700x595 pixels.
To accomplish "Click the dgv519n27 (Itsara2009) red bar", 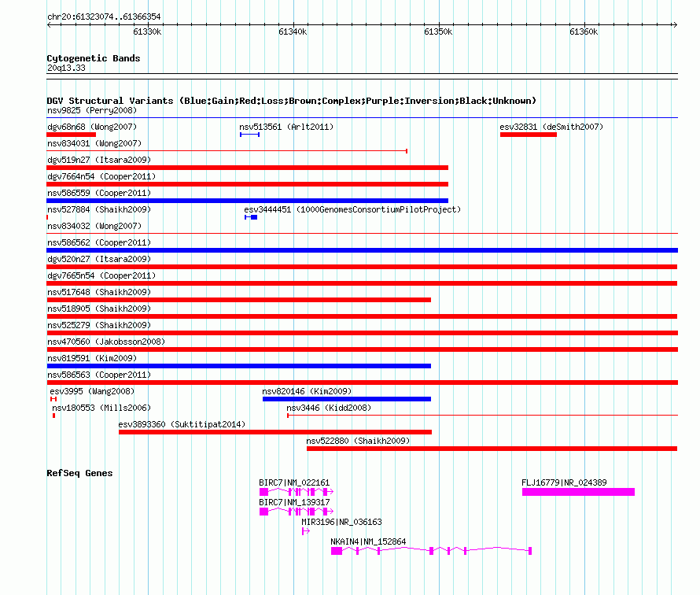I will [247, 168].
